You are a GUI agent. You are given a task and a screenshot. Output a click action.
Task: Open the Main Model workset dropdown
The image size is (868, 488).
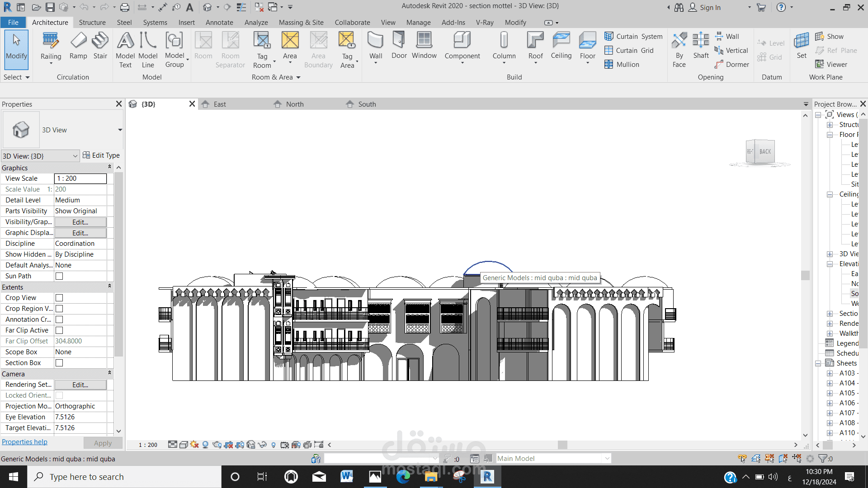pyautogui.click(x=607, y=459)
